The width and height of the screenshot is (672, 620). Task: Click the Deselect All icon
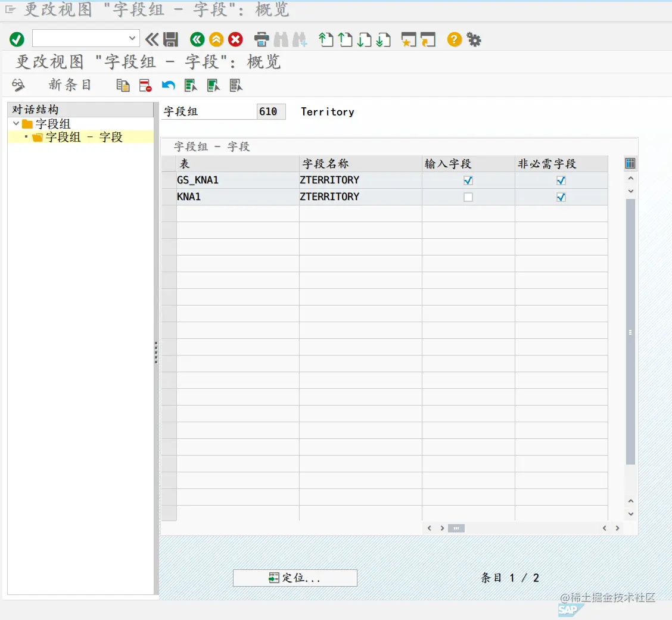[236, 85]
